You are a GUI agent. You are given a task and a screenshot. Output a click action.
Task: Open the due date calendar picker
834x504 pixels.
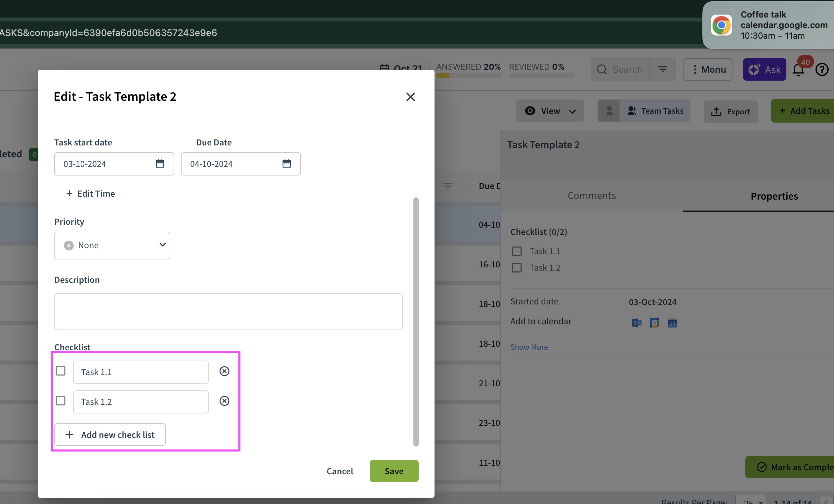click(286, 164)
